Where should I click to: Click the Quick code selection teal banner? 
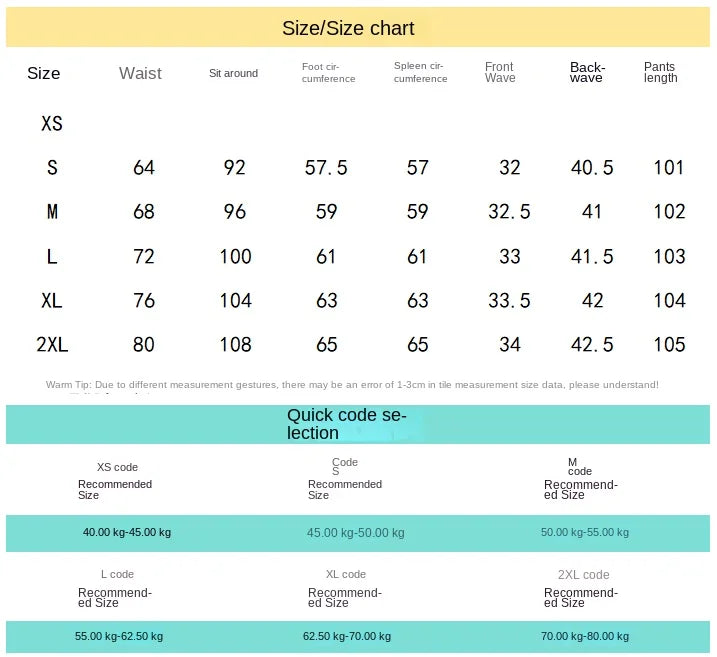[x=358, y=424]
